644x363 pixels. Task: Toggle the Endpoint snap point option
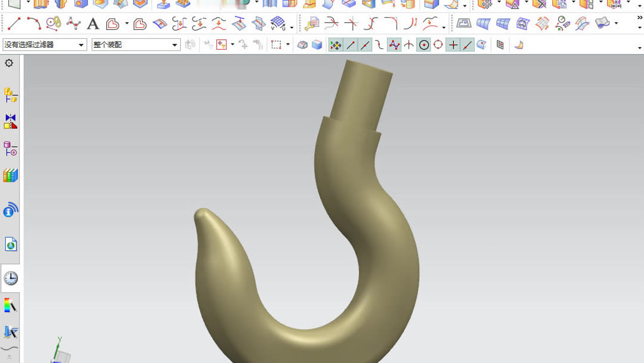351,44
